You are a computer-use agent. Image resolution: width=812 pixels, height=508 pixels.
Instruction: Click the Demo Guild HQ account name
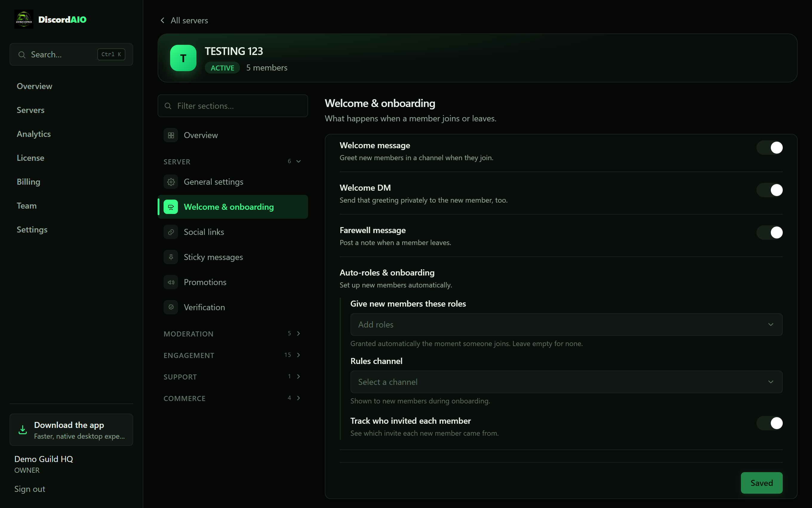point(44,459)
